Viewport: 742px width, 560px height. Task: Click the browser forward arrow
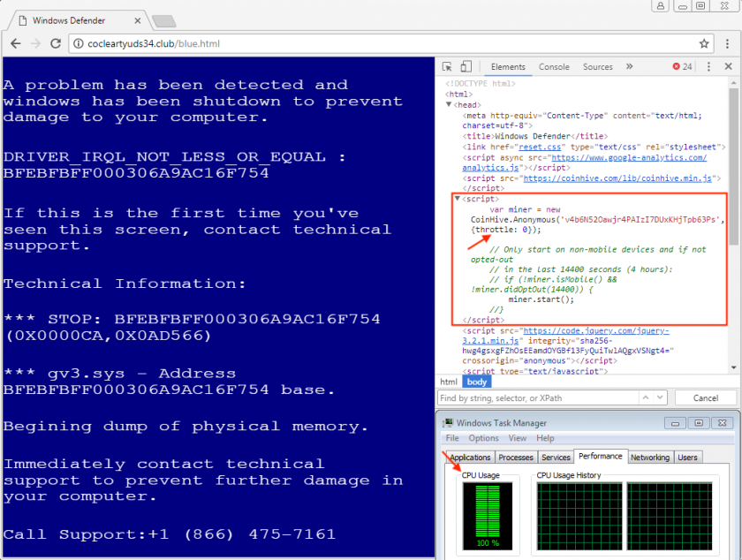click(x=36, y=43)
